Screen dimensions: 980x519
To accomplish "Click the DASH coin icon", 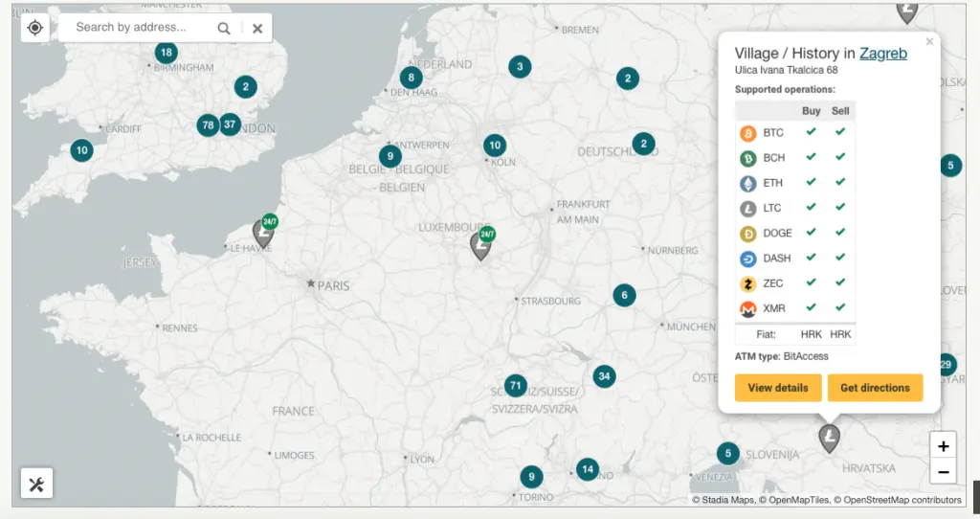I will (748, 259).
